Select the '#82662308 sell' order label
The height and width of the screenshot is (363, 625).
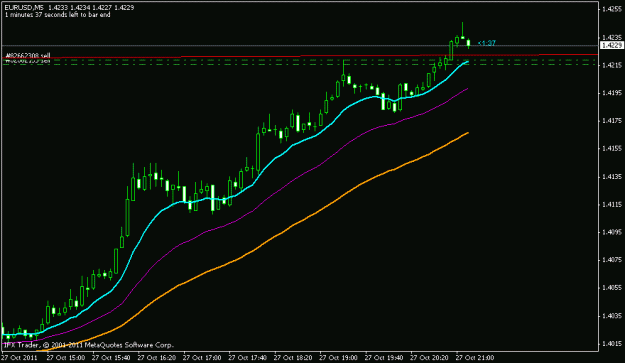click(x=28, y=55)
